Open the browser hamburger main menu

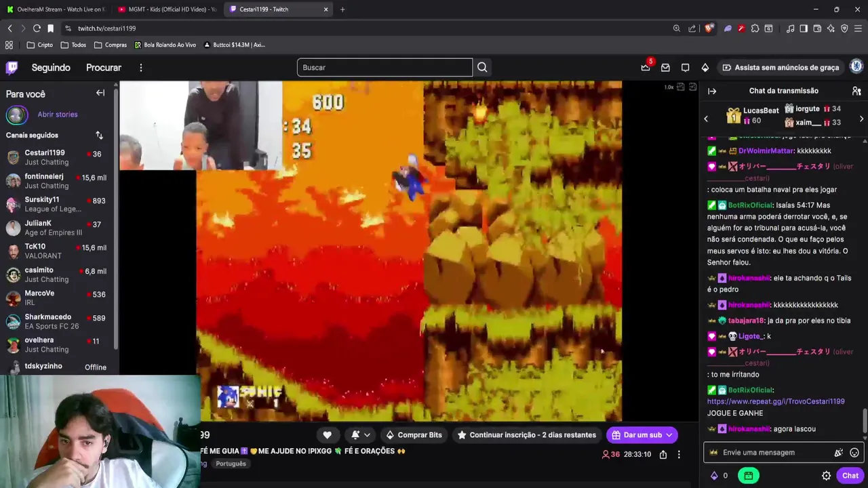[858, 28]
